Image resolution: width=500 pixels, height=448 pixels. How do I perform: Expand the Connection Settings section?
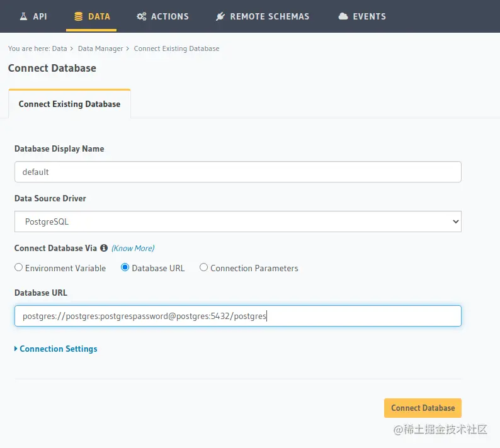56,349
